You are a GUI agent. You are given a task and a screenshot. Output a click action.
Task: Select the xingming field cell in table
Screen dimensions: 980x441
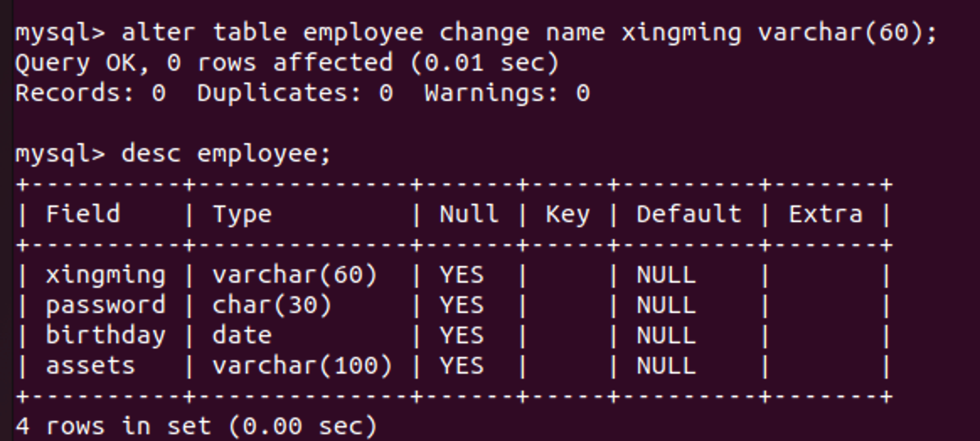point(105,275)
